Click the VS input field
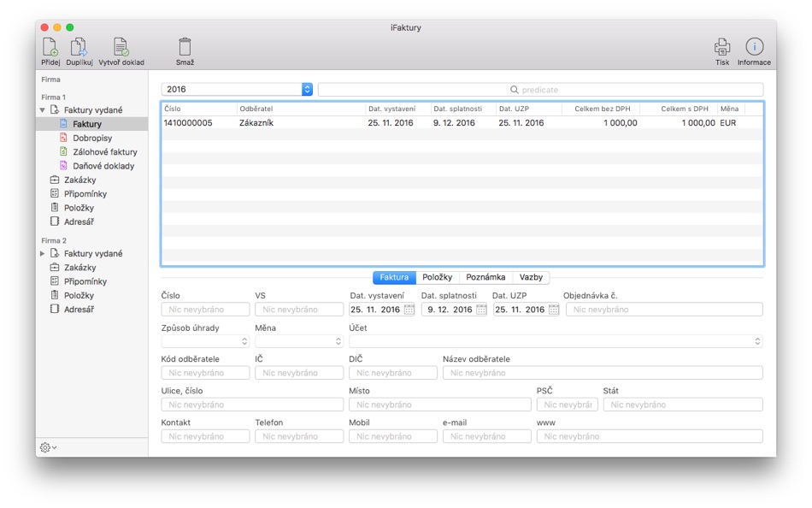 (x=299, y=310)
